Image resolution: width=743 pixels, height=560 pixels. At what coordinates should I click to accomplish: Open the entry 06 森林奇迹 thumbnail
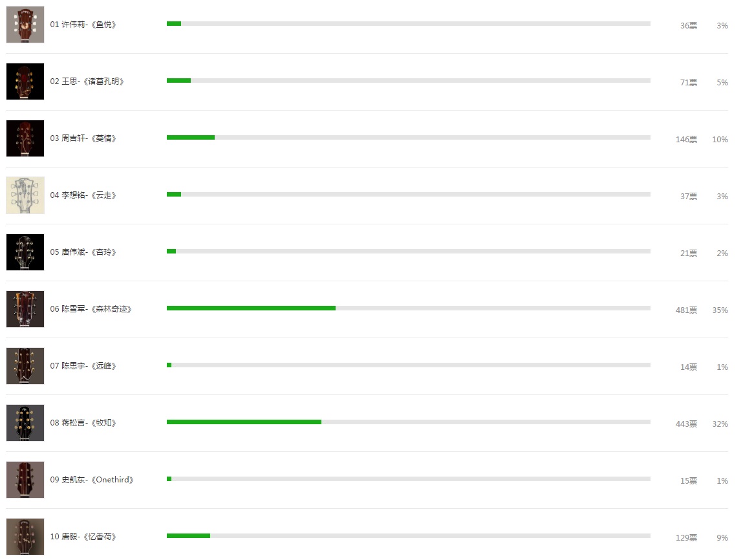pyautogui.click(x=25, y=309)
